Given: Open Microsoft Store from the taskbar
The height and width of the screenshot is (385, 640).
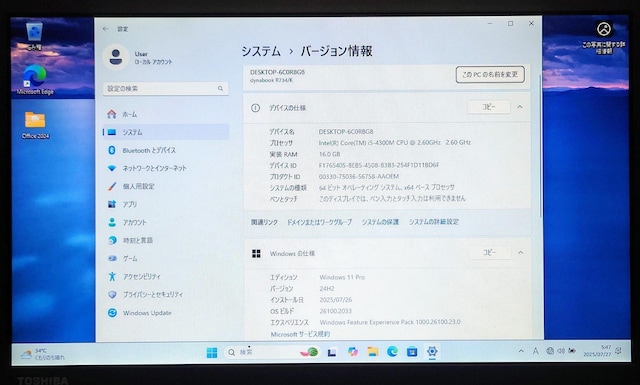Looking at the screenshot, I should coord(412,351).
